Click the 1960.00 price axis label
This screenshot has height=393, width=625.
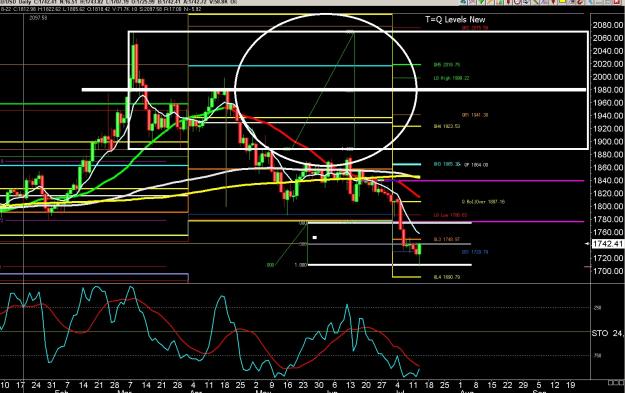click(608, 103)
